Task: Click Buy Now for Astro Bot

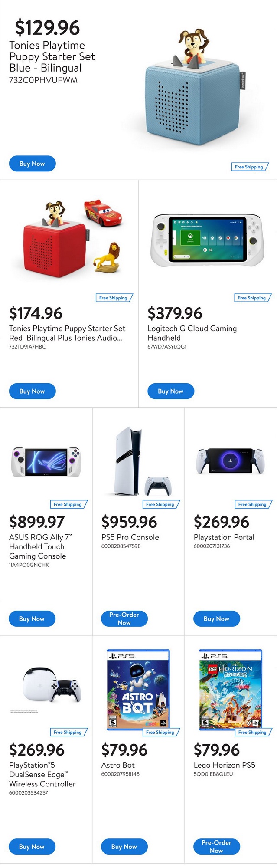Action: click(x=124, y=846)
